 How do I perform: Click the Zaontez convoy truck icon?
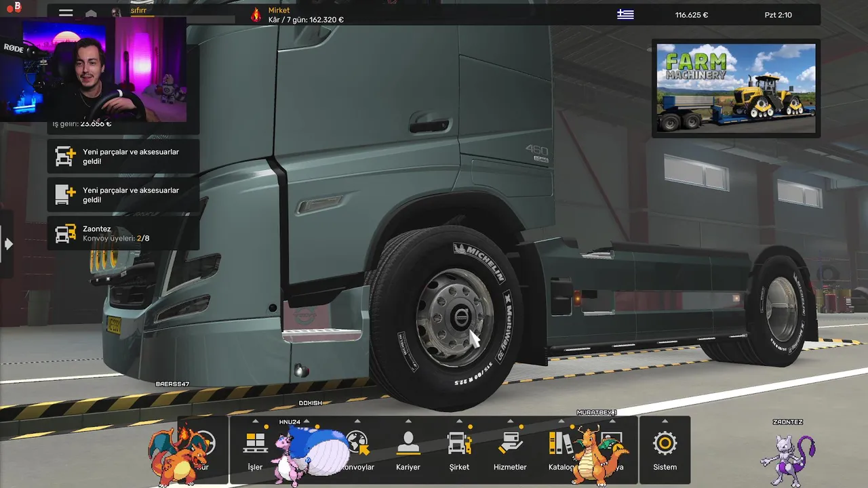click(66, 234)
